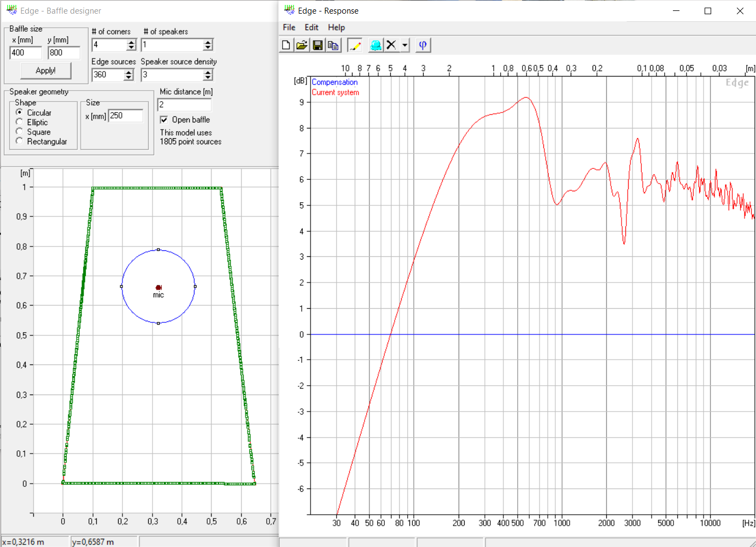The height and width of the screenshot is (547, 756).
Task: Click the Mic distance field
Action: (184, 104)
